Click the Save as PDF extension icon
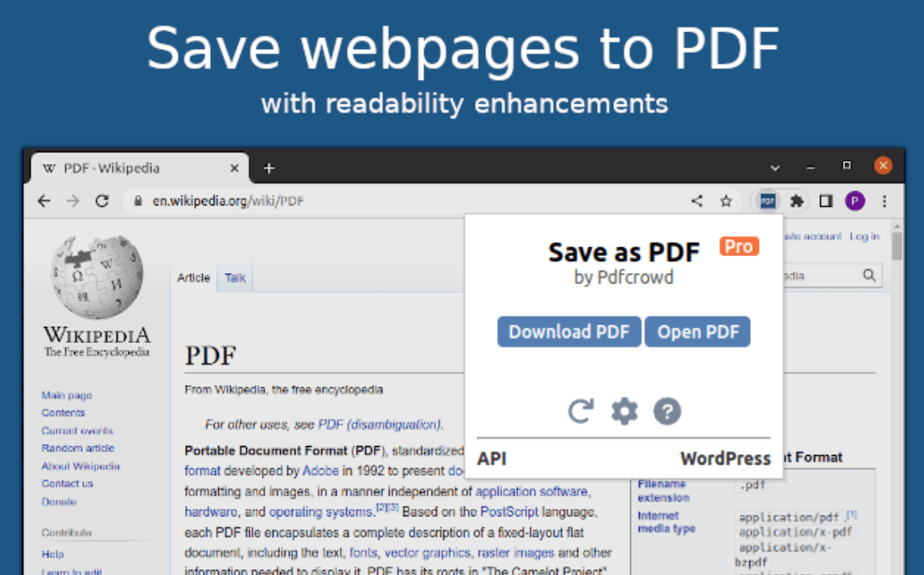This screenshot has height=575, width=924. (767, 201)
